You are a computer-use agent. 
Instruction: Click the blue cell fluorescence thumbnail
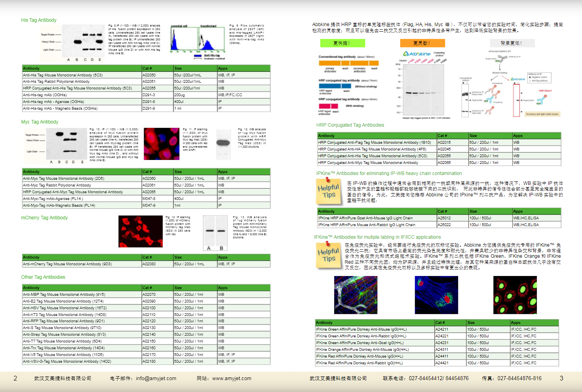pos(436,295)
